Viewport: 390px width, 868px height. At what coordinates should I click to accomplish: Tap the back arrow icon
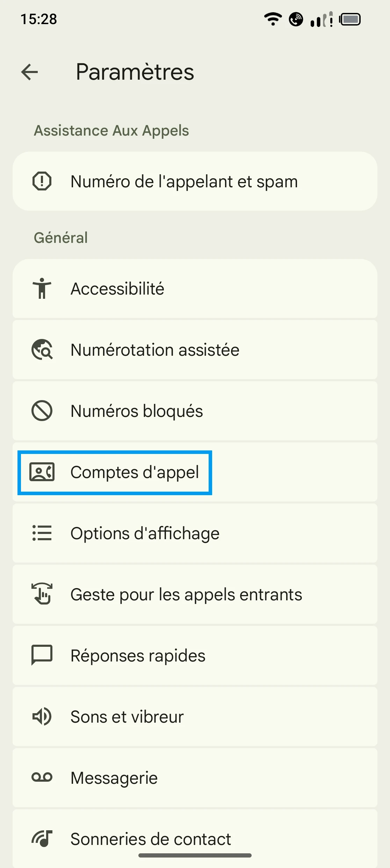[30, 72]
